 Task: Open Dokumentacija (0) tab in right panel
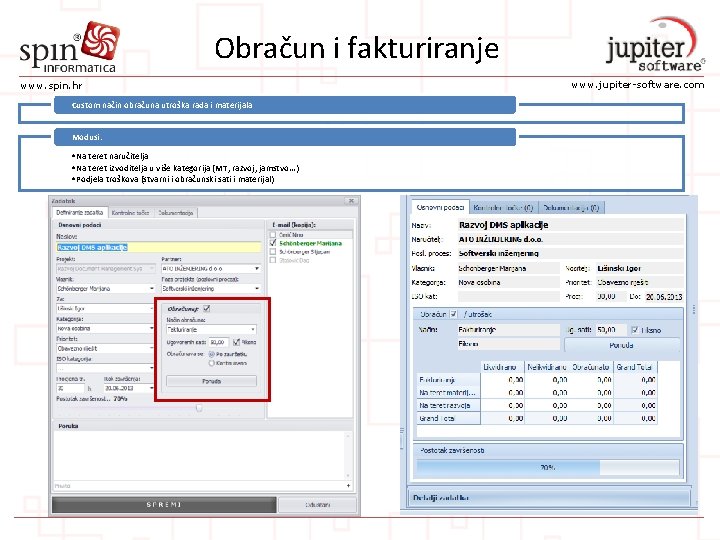(x=571, y=208)
